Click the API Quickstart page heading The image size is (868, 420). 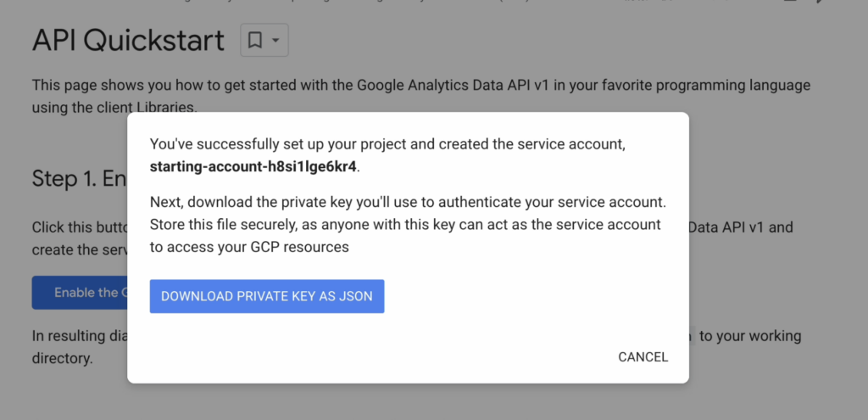[129, 41]
